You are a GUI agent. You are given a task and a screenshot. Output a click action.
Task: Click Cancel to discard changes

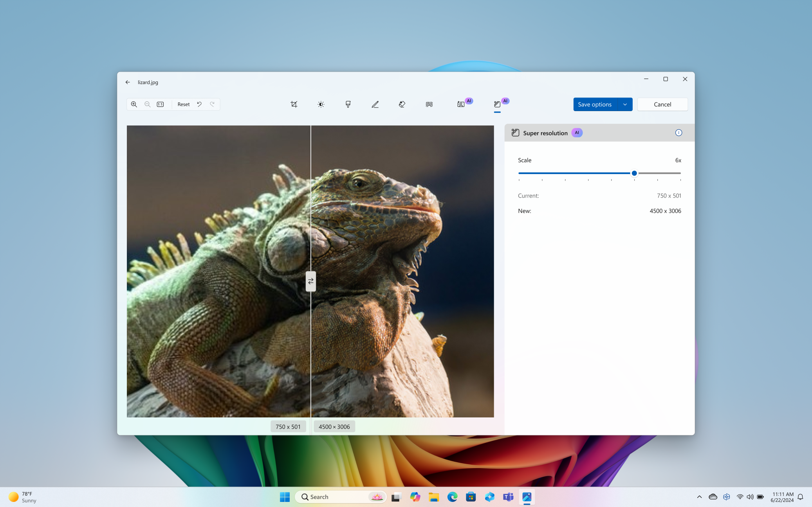(662, 104)
